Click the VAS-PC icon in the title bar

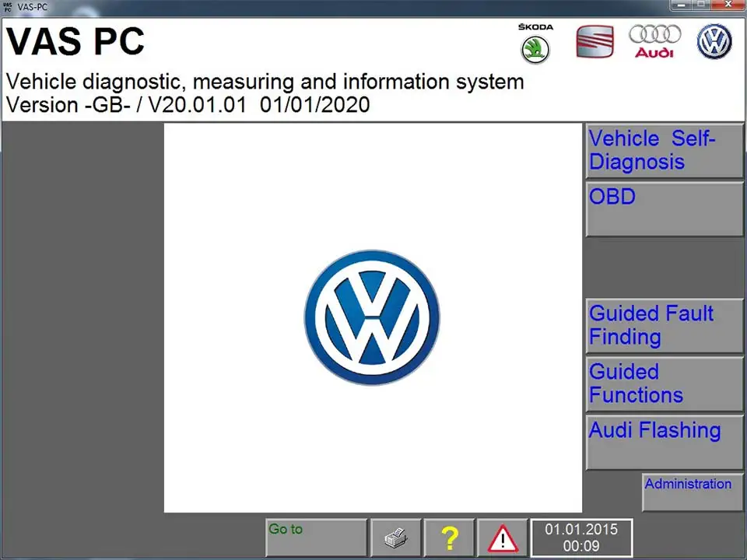(x=8, y=7)
